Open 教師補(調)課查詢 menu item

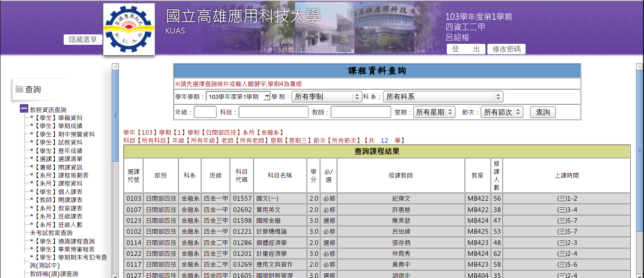click(x=54, y=274)
